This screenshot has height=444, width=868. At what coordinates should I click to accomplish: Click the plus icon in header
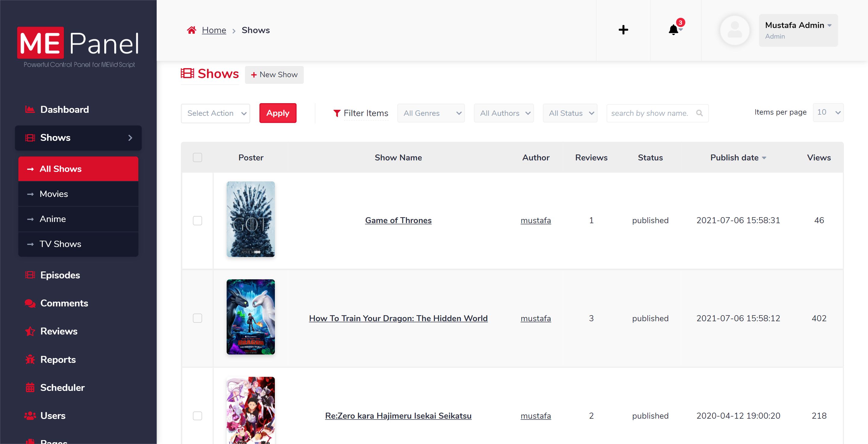[623, 30]
